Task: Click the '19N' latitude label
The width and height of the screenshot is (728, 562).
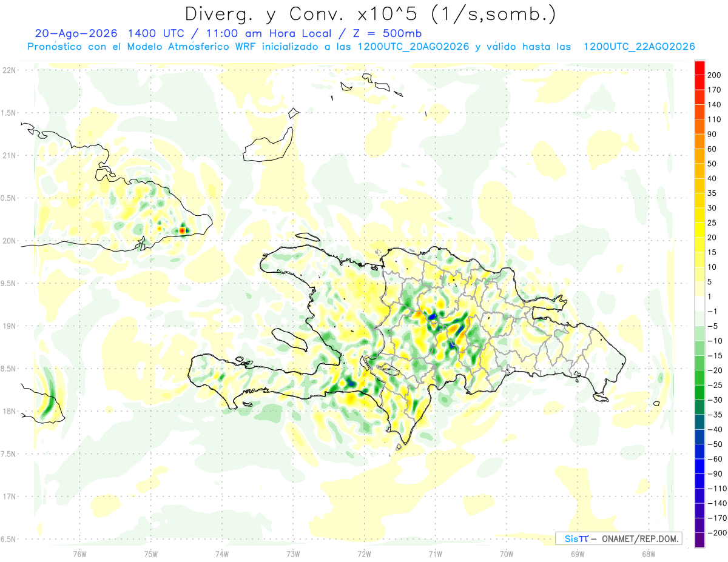Action: pyautogui.click(x=8, y=326)
